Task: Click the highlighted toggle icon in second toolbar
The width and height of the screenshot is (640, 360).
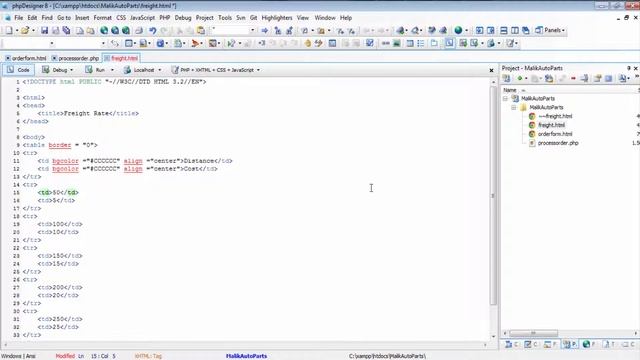Action: [x=449, y=43]
